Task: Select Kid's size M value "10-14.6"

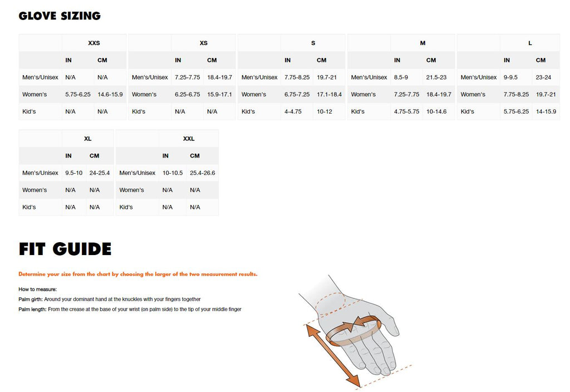Action: (436, 111)
